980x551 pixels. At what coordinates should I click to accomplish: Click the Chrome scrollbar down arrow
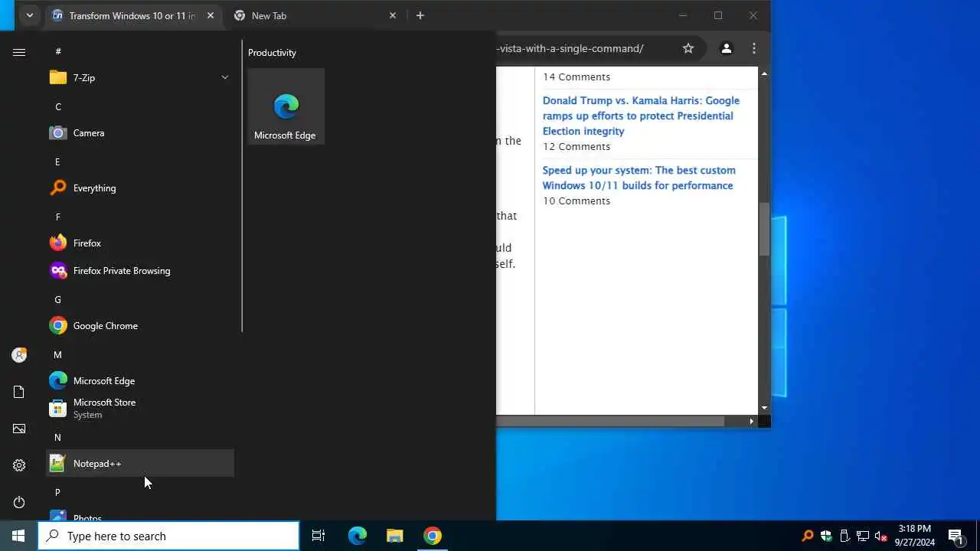(764, 409)
